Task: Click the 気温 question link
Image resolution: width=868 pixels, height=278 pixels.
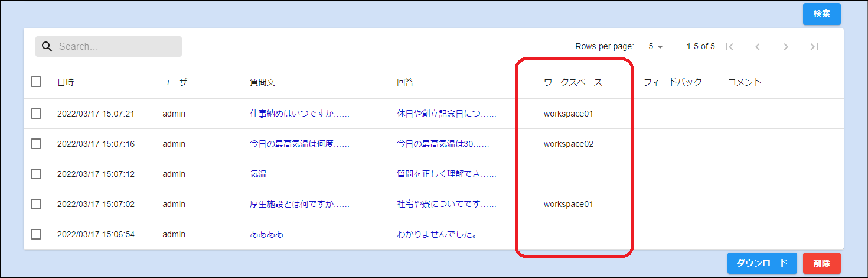Action: tap(259, 174)
